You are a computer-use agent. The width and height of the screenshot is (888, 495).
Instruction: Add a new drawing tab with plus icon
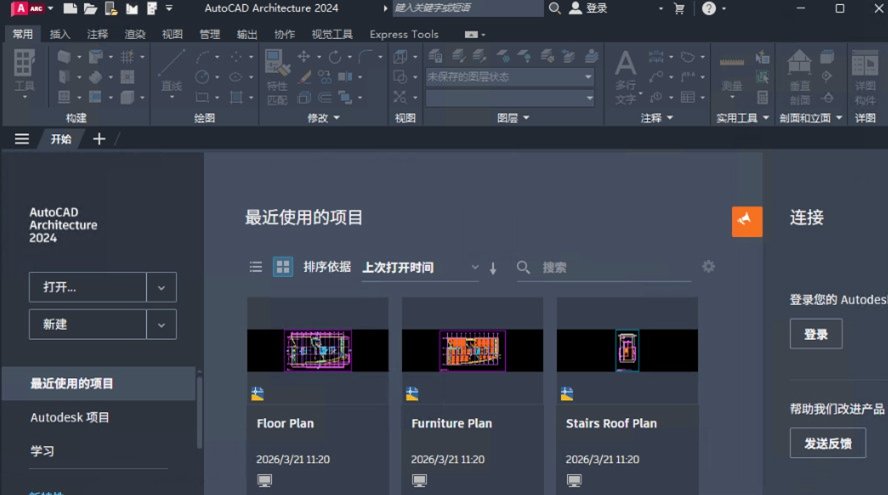[99, 139]
